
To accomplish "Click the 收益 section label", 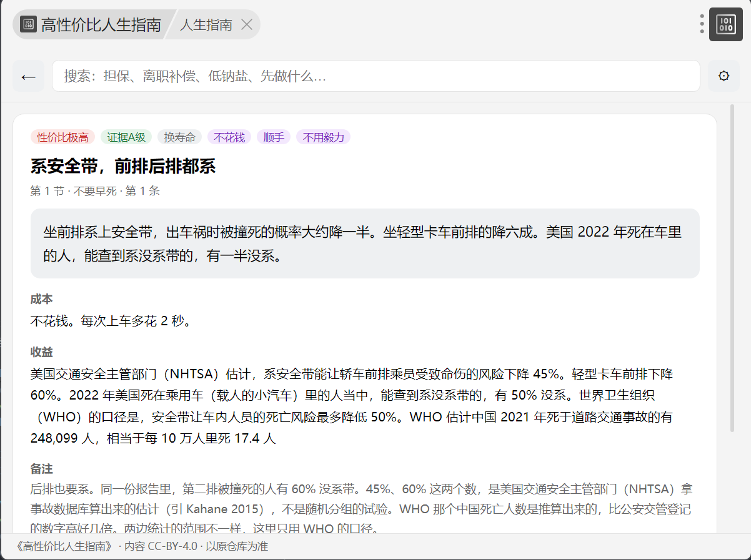I will tap(41, 352).
